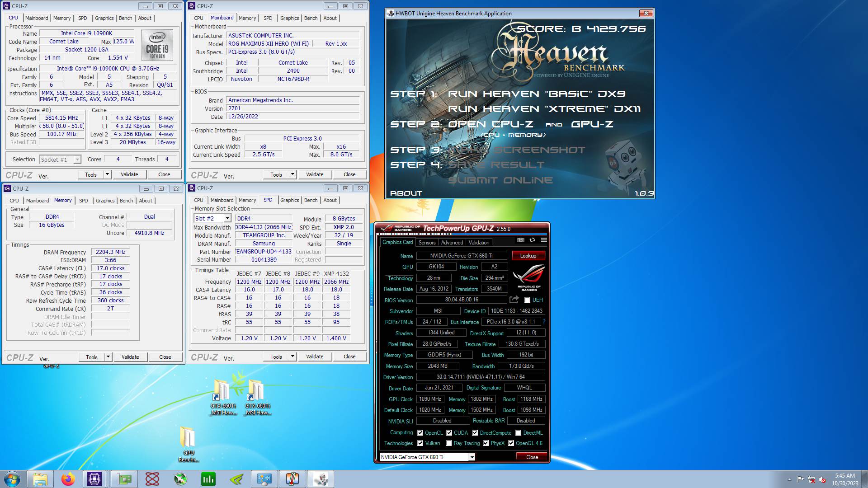
Task: Select the GPU Benchi... desktop folder
Action: click(189, 444)
